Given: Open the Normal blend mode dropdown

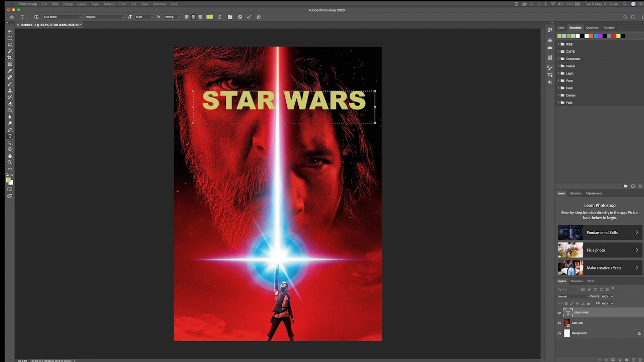Looking at the screenshot, I should pos(573,296).
